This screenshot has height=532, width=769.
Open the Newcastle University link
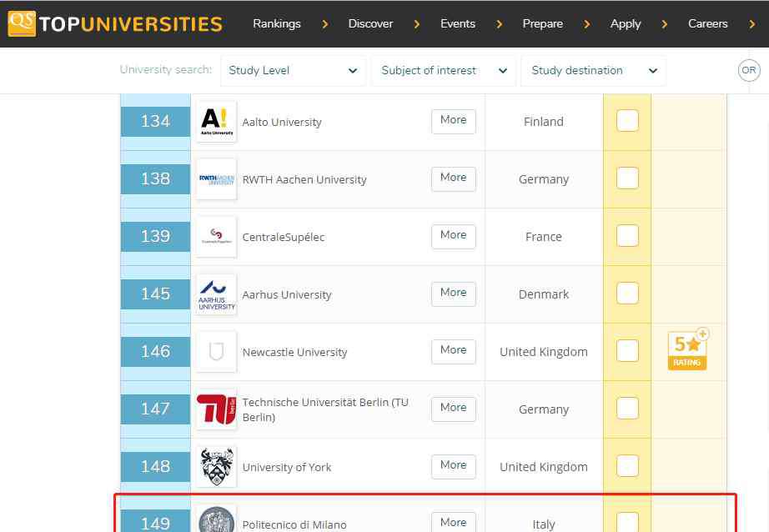pyautogui.click(x=294, y=353)
